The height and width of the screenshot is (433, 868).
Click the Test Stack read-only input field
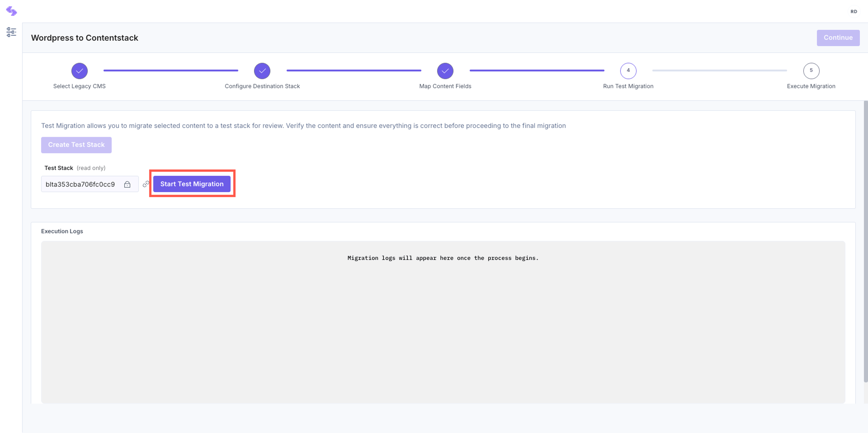click(x=90, y=184)
